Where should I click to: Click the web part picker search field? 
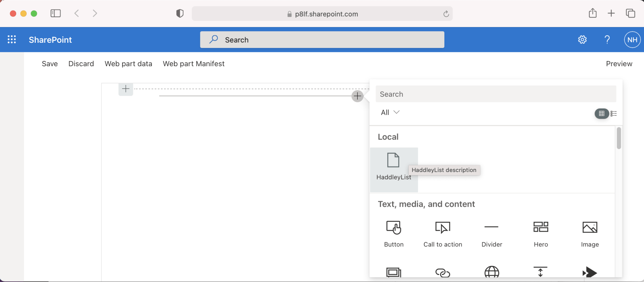pyautogui.click(x=496, y=94)
